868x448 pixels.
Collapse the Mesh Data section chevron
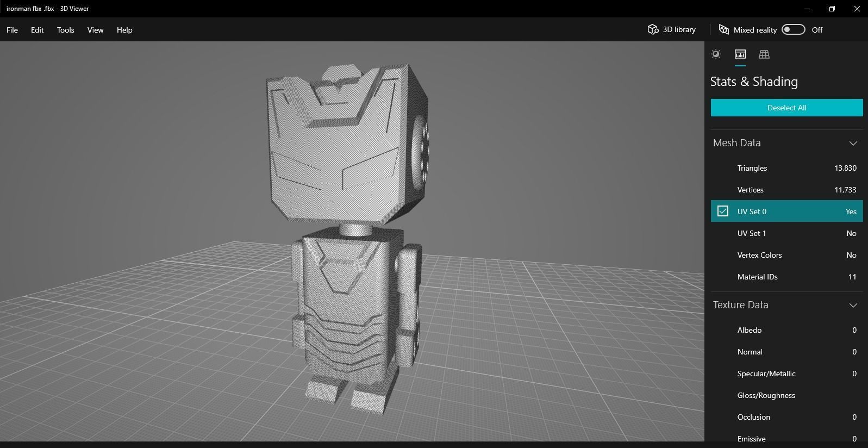[853, 143]
